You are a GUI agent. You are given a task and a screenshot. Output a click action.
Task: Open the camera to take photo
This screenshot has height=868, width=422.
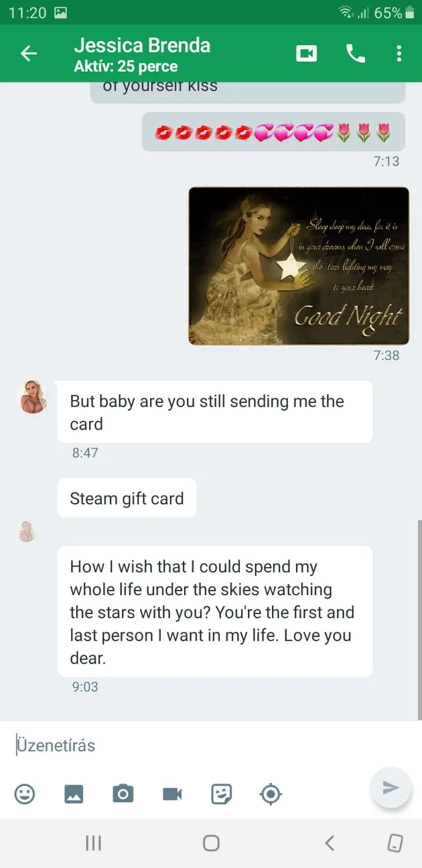tap(123, 794)
